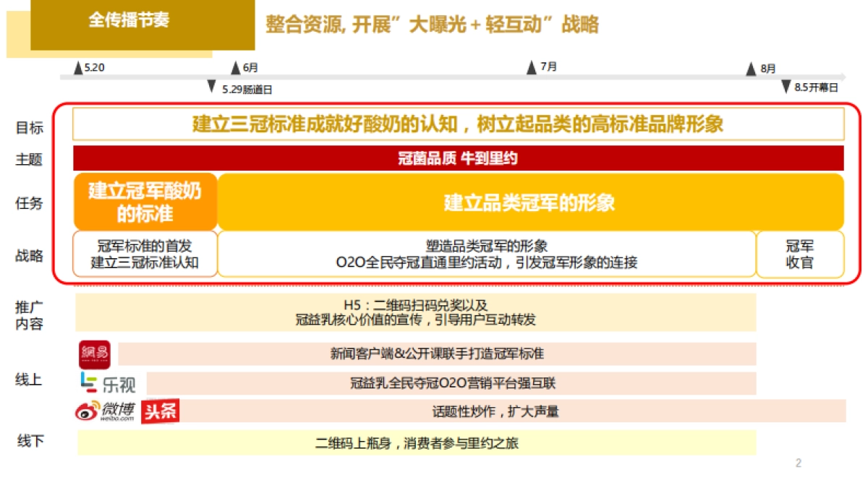Click the down-arrow marker beside 5.29肠道日
This screenshot has width=868, height=488.
pos(211,87)
